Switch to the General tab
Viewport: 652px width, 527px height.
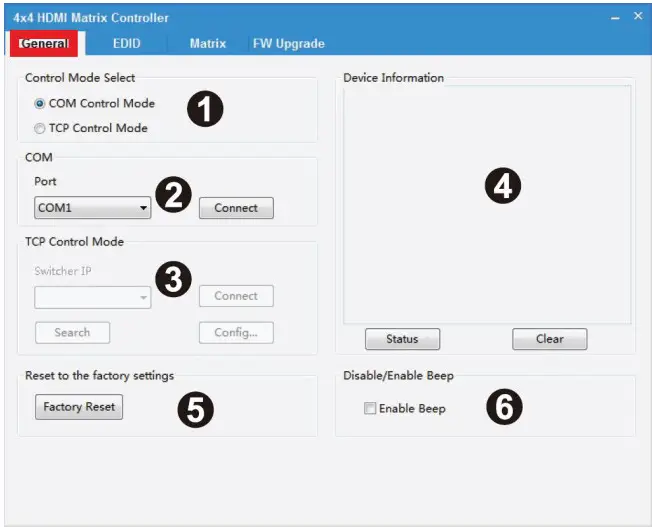[x=44, y=43]
